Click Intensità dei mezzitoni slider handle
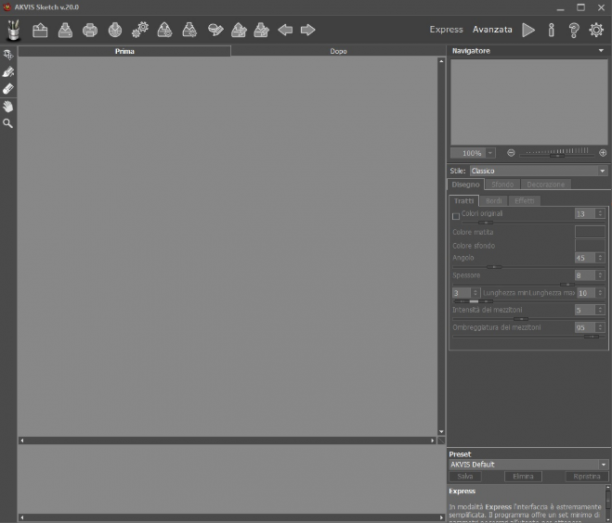Screen dimensions: 612x523 [x=521, y=319]
